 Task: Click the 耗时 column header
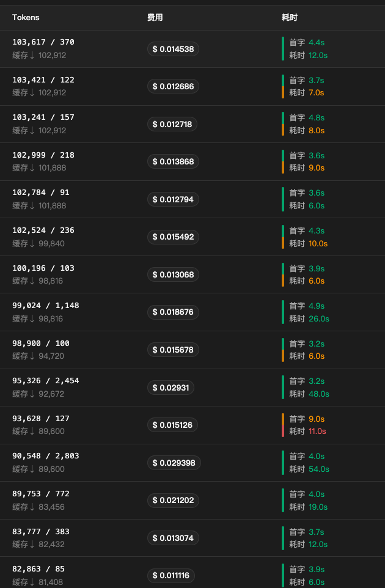[290, 17]
